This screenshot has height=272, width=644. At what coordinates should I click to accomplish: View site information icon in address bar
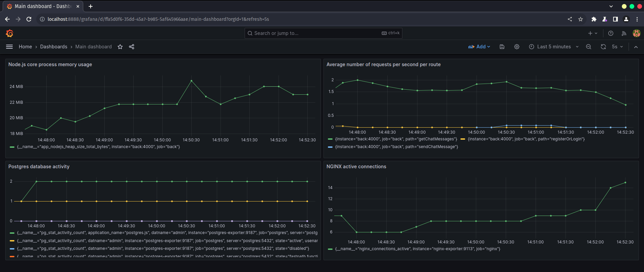point(42,19)
